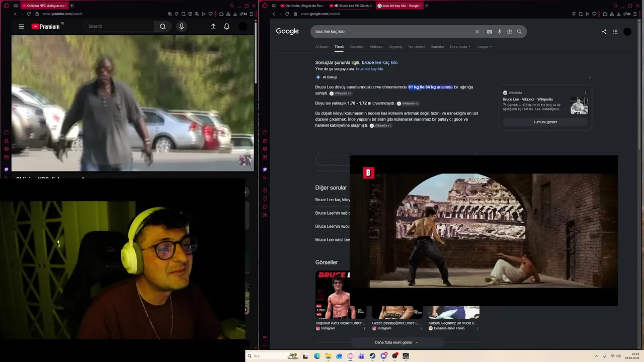Open YouTube notifications bell

226,27
